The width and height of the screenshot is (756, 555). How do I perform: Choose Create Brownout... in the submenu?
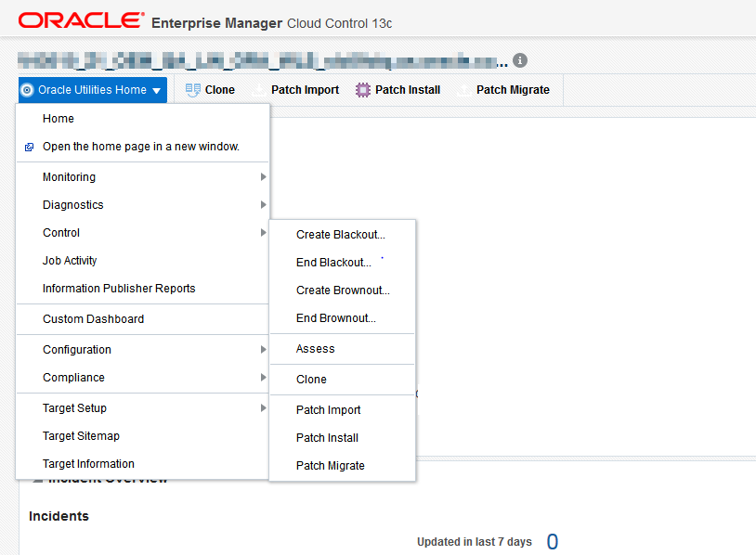click(343, 290)
